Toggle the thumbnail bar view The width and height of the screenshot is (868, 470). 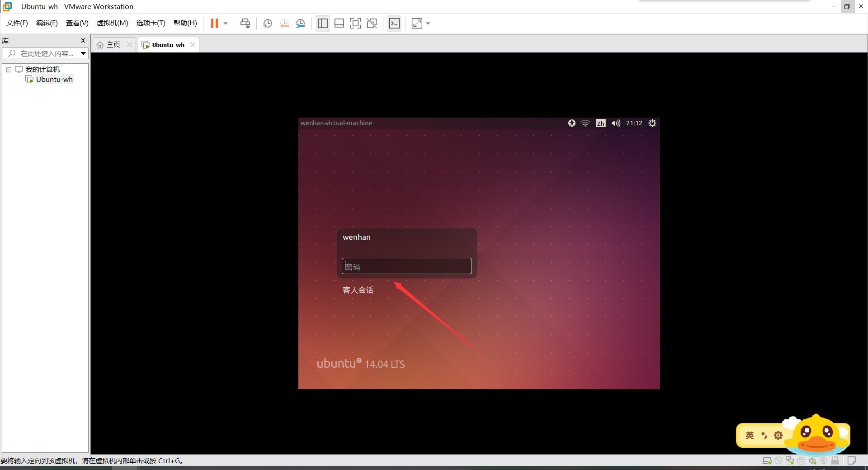click(339, 24)
